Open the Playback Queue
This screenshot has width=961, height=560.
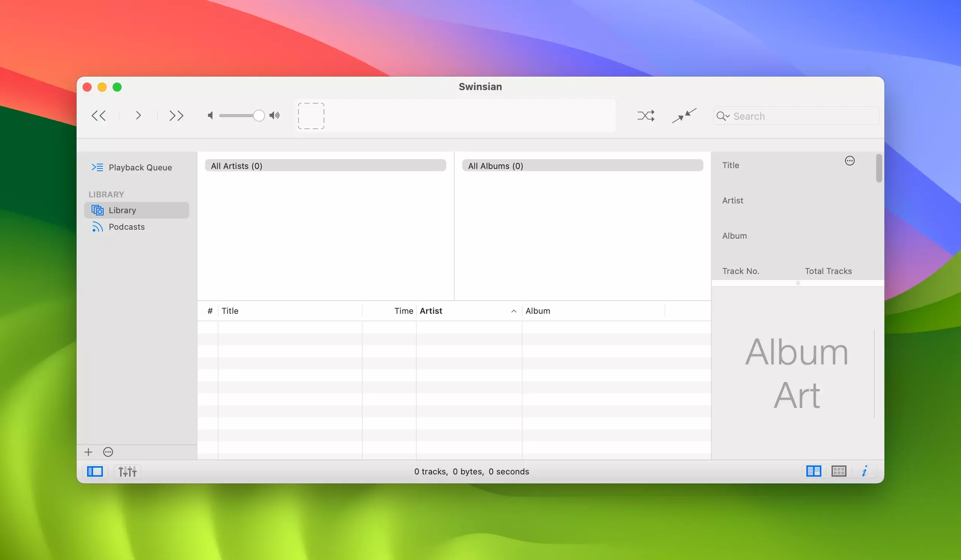coord(140,167)
